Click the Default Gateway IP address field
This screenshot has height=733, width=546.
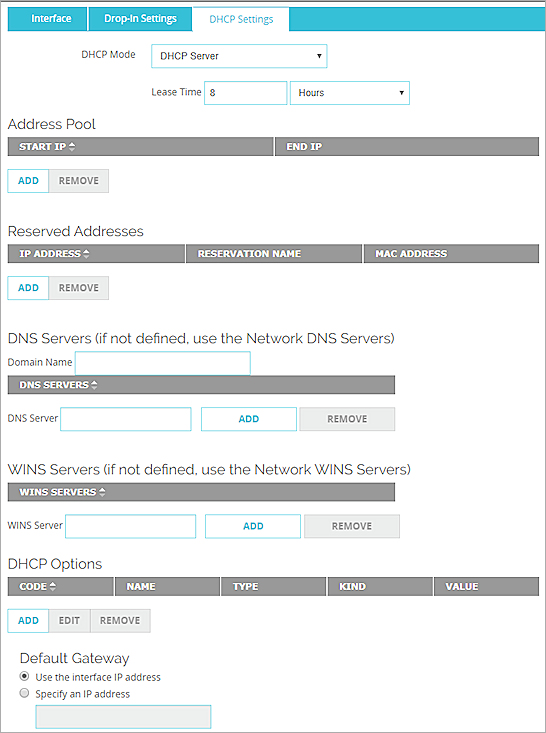click(123, 717)
